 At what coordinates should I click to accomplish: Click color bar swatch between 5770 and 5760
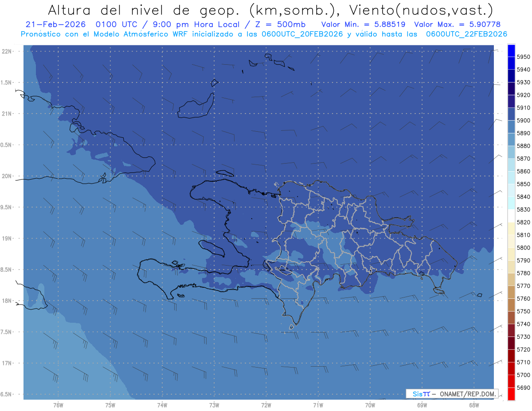point(511,292)
